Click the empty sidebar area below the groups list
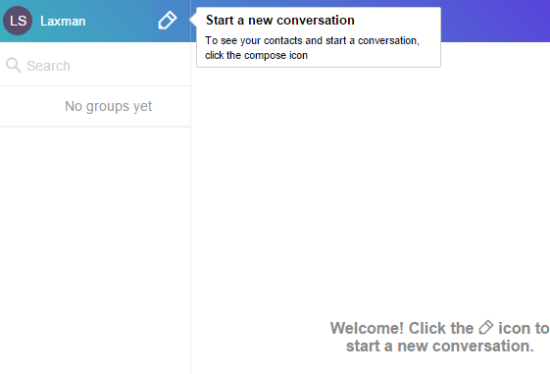550x374 pixels. tap(95, 250)
